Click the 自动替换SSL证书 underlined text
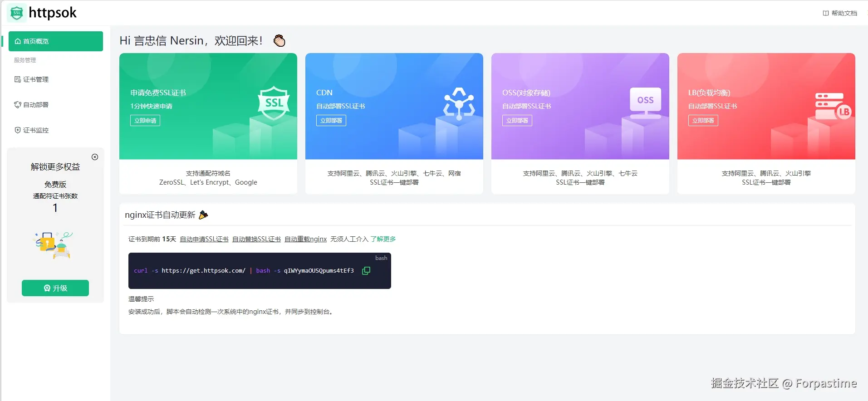This screenshot has width=868, height=401. click(256, 239)
